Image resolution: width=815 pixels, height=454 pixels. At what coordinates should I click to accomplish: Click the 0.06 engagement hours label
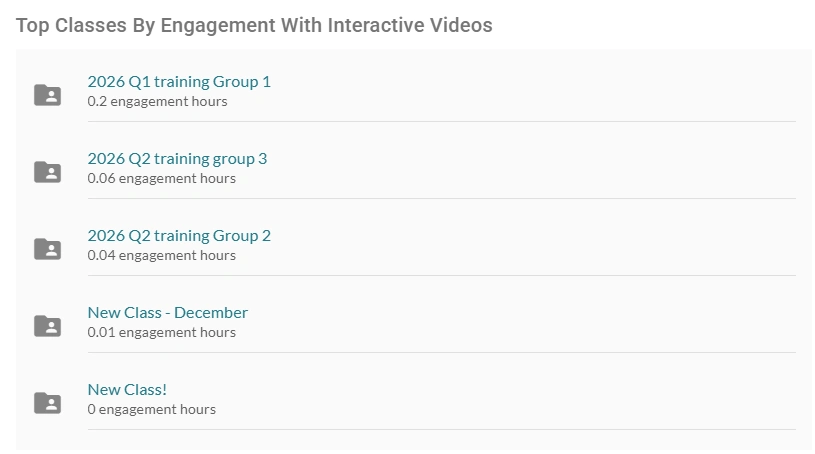pyautogui.click(x=162, y=178)
